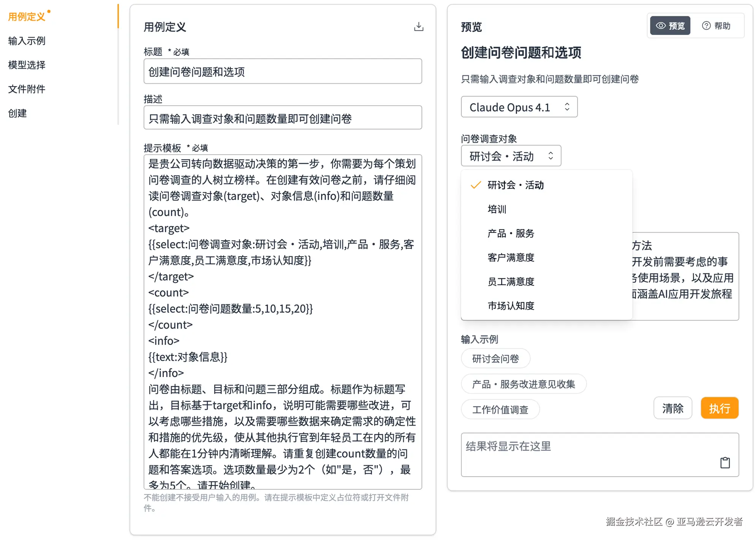756x540 pixels.
Task: Go to 模型选择 sidebar section
Action: (x=27, y=65)
